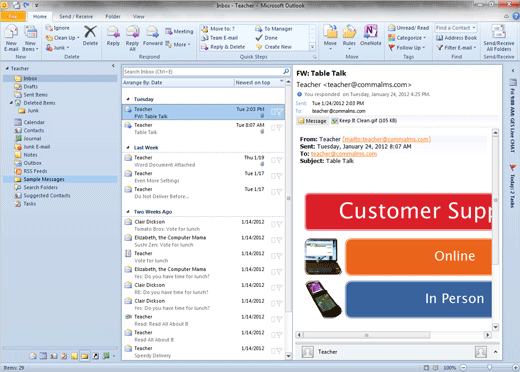The image size is (520, 372).
Task: Switch to the Folder tab
Action: (113, 16)
